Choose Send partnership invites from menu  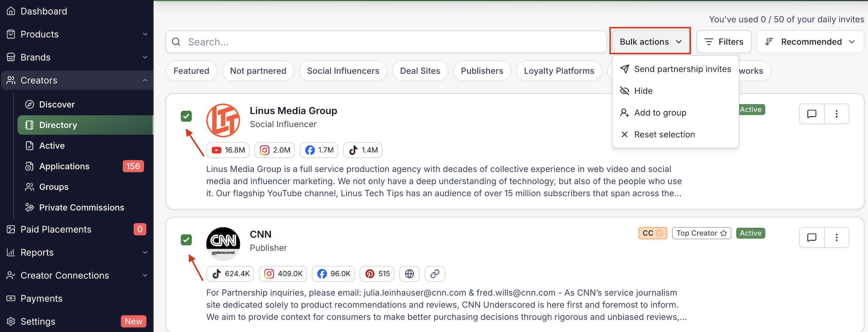click(x=682, y=69)
